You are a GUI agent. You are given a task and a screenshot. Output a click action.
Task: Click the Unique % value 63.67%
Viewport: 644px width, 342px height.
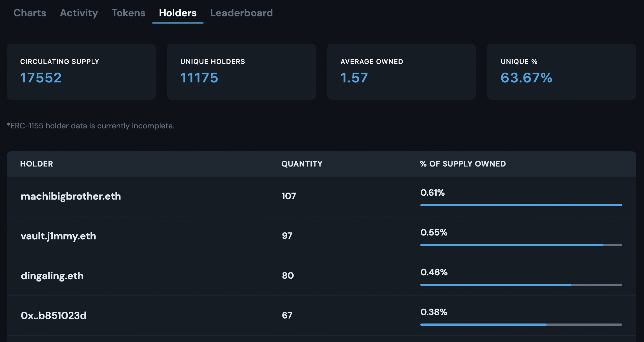(526, 78)
